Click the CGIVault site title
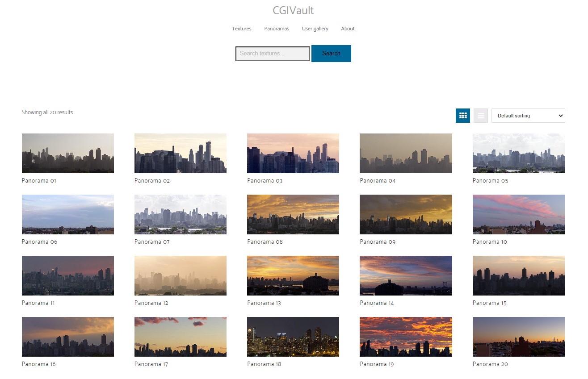Screen dimensions: 588x379 pos(293,10)
